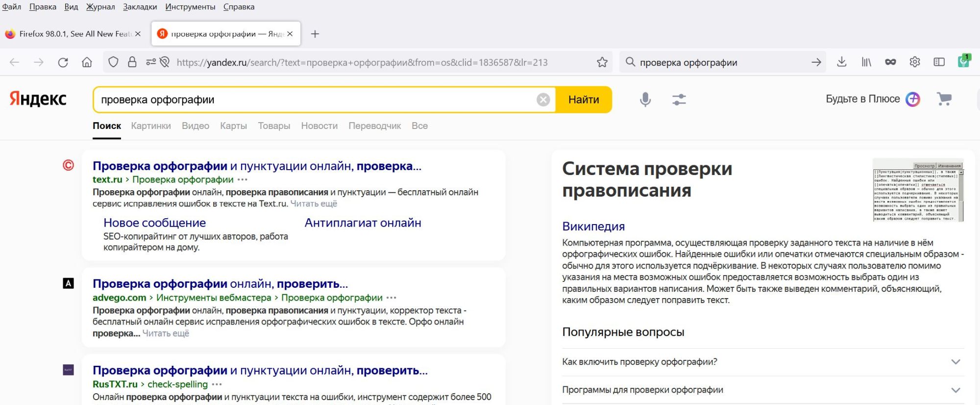Click Читать ещё under text.ru snippet
980x405 pixels.
[314, 203]
